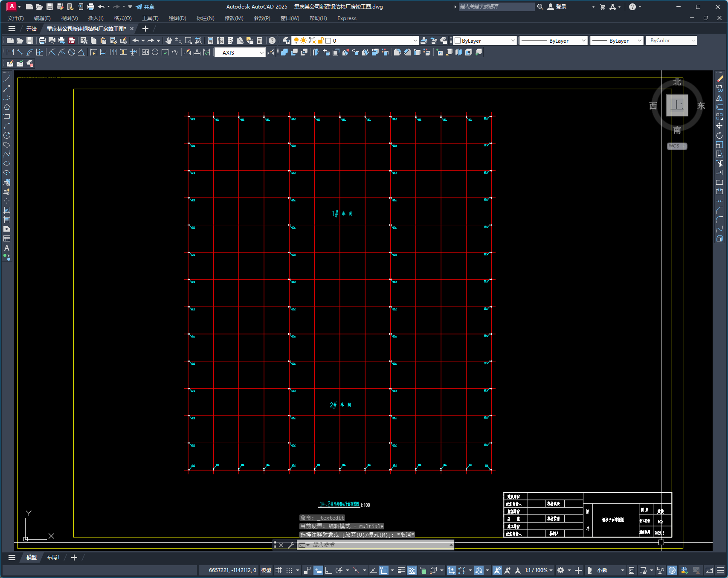
Task: Toggle transparency display
Action: (x=412, y=570)
